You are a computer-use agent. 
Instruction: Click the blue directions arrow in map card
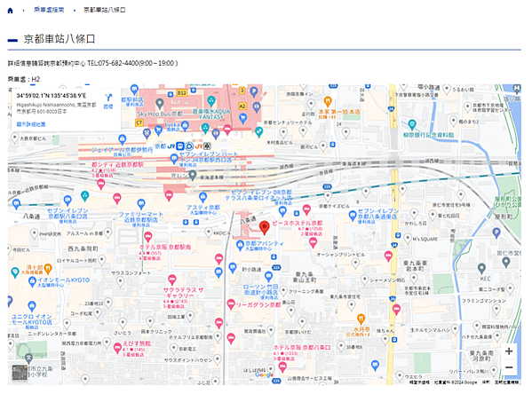click(x=108, y=98)
